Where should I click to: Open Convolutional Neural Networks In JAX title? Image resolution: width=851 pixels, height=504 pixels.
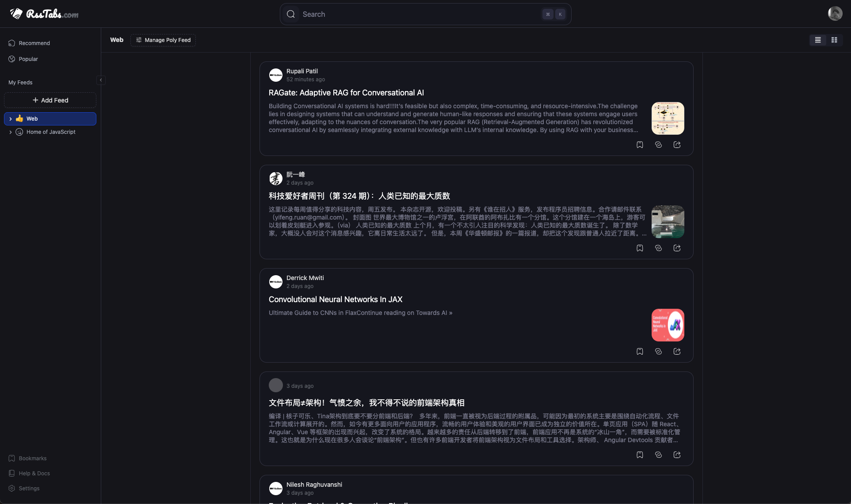pyautogui.click(x=335, y=299)
